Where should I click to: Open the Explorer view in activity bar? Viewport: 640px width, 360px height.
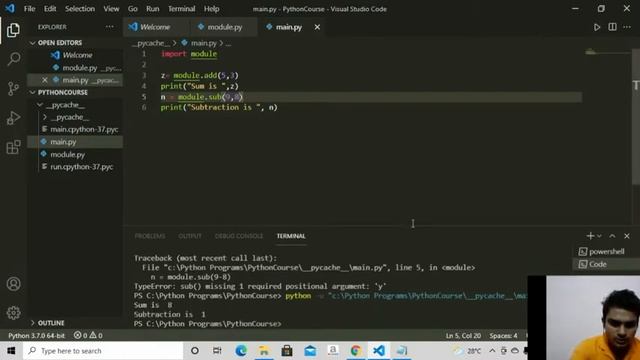pyautogui.click(x=13, y=30)
